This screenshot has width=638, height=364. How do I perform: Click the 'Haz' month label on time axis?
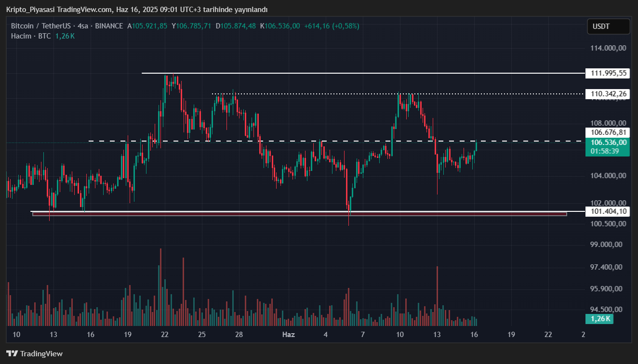(288, 335)
